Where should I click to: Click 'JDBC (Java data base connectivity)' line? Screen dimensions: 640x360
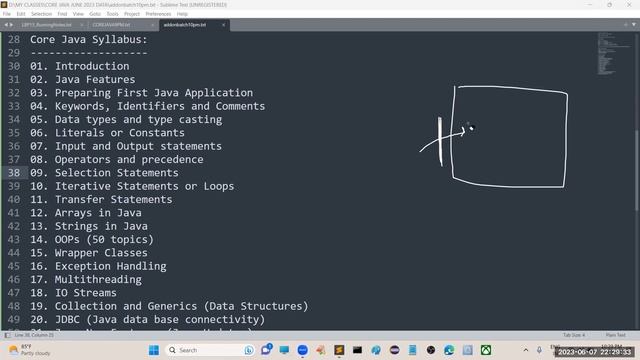point(148,320)
